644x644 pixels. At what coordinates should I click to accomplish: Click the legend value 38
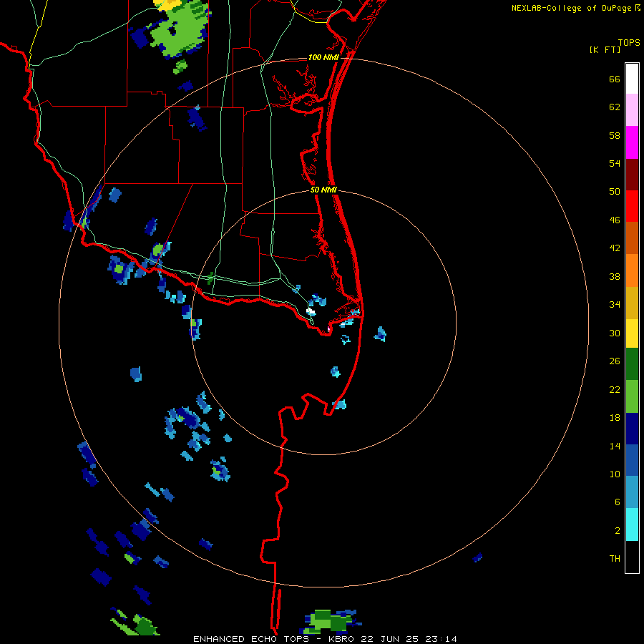click(615, 276)
